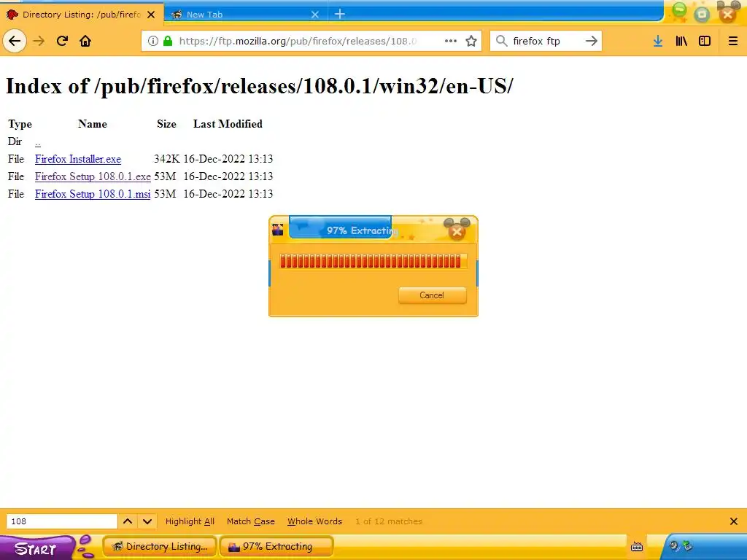Open the Start menu
The width and height of the screenshot is (747, 560).
click(36, 548)
